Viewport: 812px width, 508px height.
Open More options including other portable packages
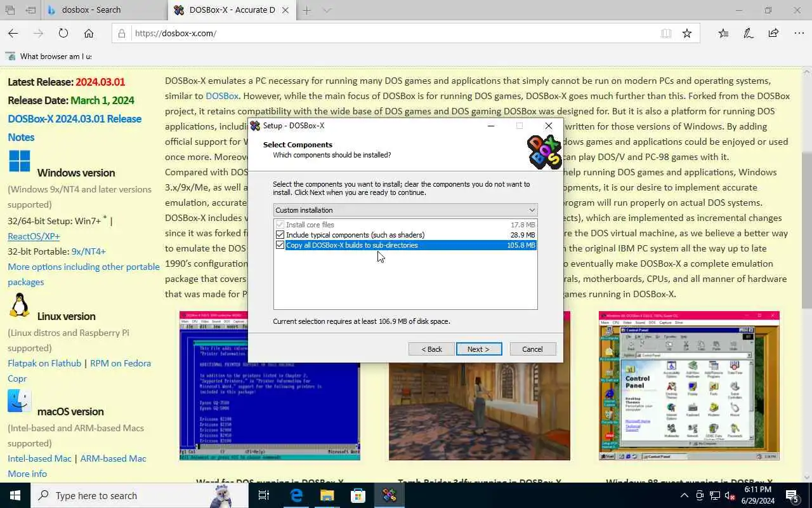tap(84, 274)
